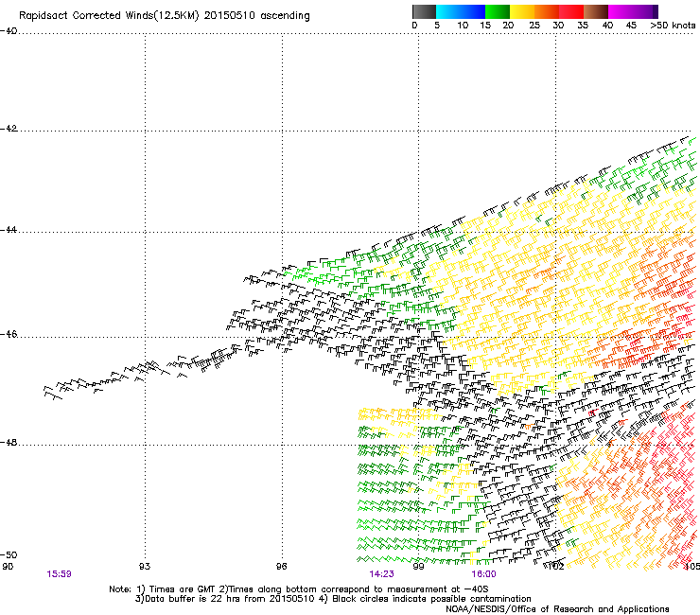The image size is (700, 615).
Task: Click the '-50' latitude axis label
Action: (x=9, y=555)
